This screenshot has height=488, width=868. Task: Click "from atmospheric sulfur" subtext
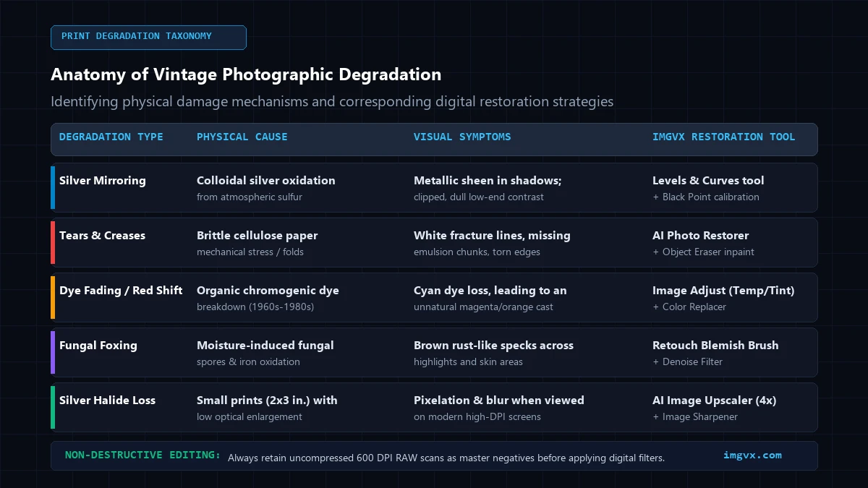tap(250, 197)
